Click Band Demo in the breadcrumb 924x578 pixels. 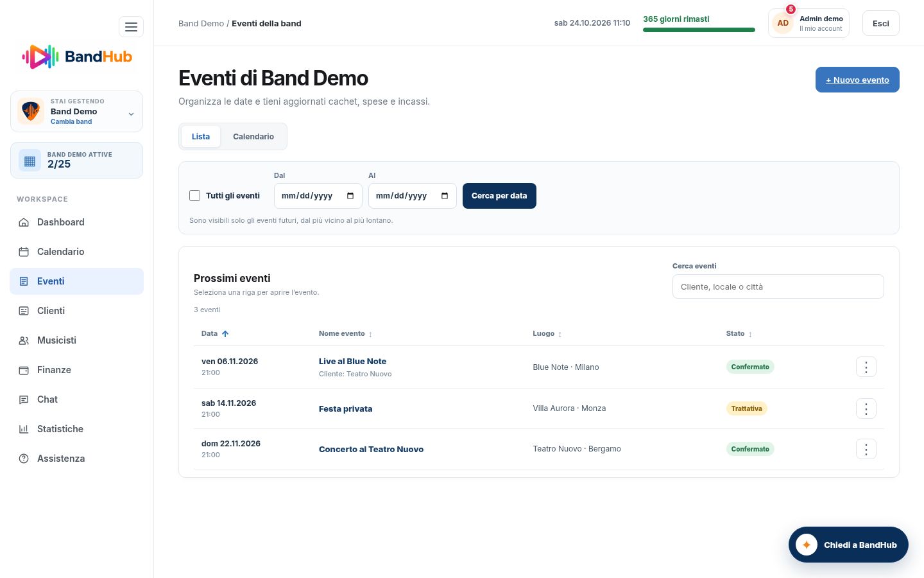pyautogui.click(x=201, y=23)
